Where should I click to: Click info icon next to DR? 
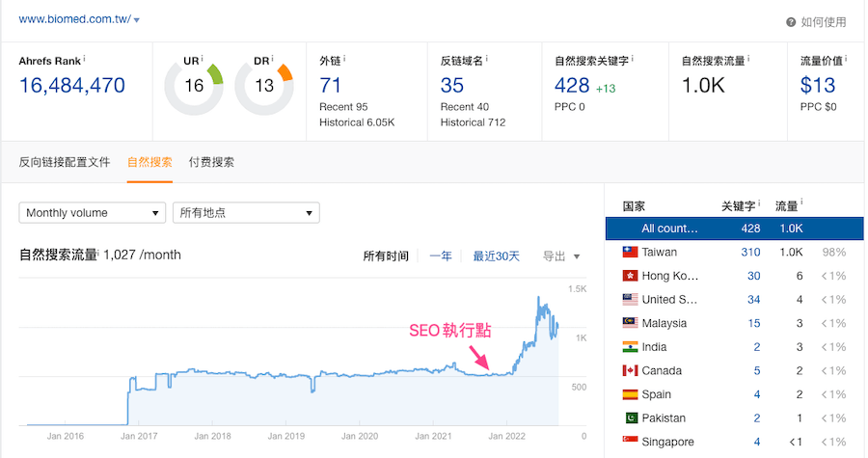[x=272, y=58]
